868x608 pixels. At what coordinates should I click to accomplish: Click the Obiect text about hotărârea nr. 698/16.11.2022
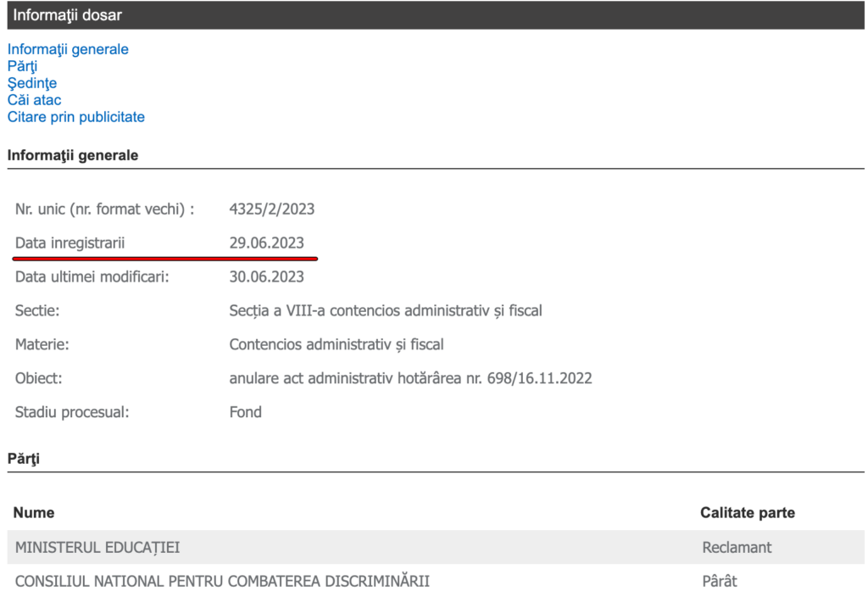(410, 379)
